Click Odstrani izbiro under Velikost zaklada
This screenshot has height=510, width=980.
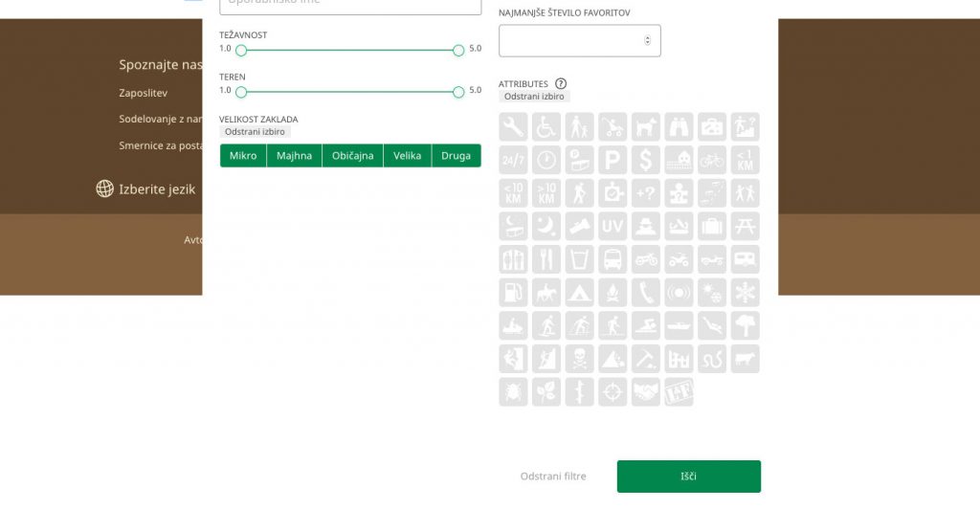255,132
